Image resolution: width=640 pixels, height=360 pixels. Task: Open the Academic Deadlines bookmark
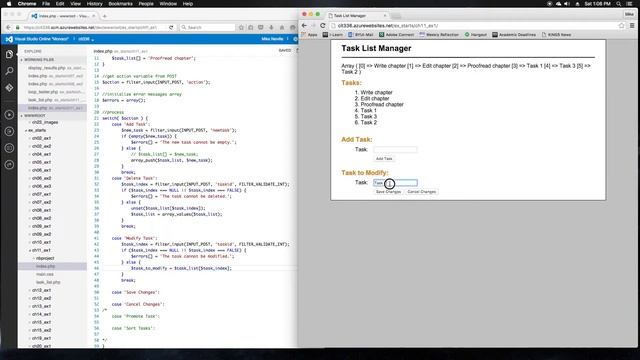[x=514, y=35]
